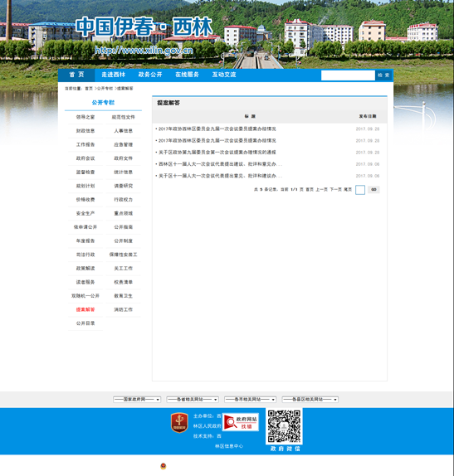Open the 互动交流 navigation item

(224, 75)
